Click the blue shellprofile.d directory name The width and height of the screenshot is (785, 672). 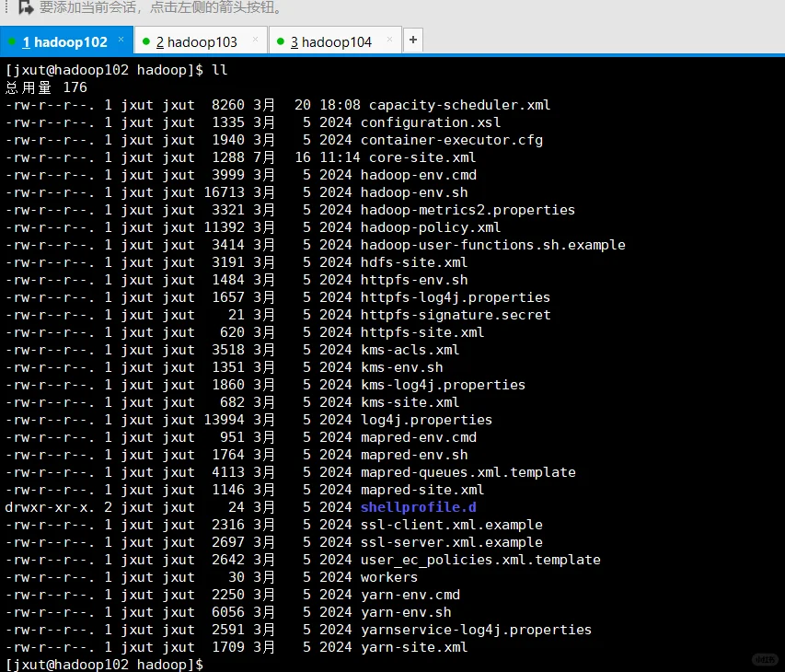419,507
